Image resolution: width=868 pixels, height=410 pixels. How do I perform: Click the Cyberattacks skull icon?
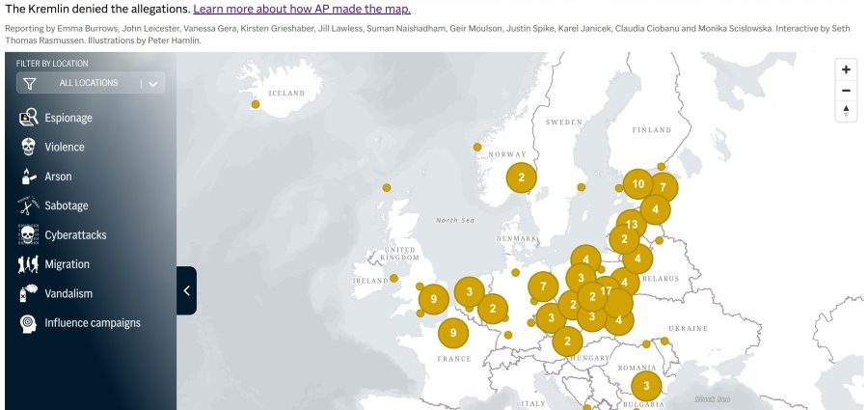pos(28,234)
